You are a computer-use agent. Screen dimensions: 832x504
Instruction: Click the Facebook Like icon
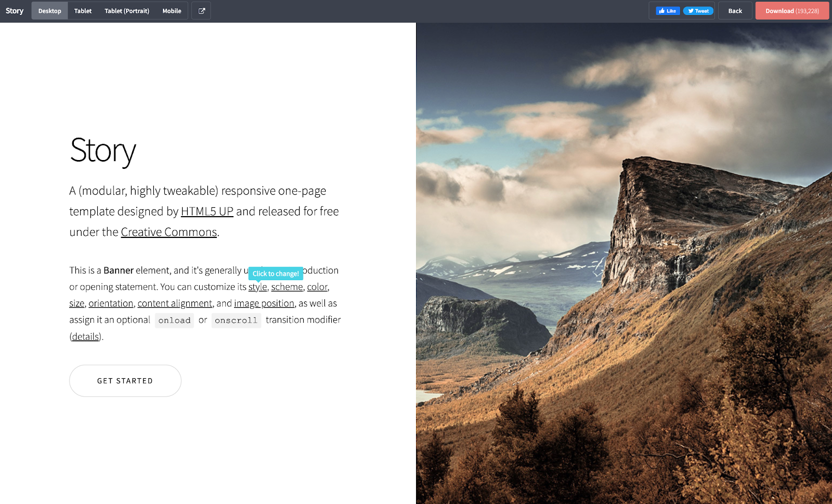(x=667, y=10)
